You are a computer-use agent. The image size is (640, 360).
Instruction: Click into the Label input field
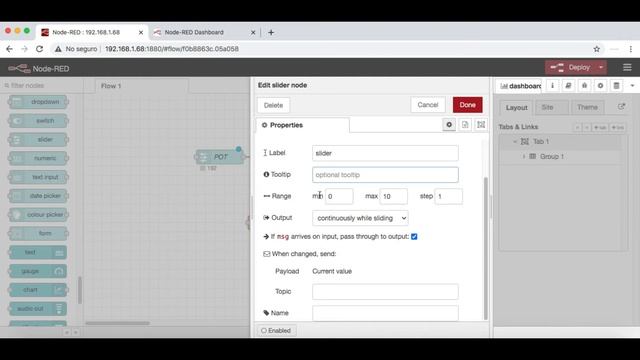pos(385,153)
